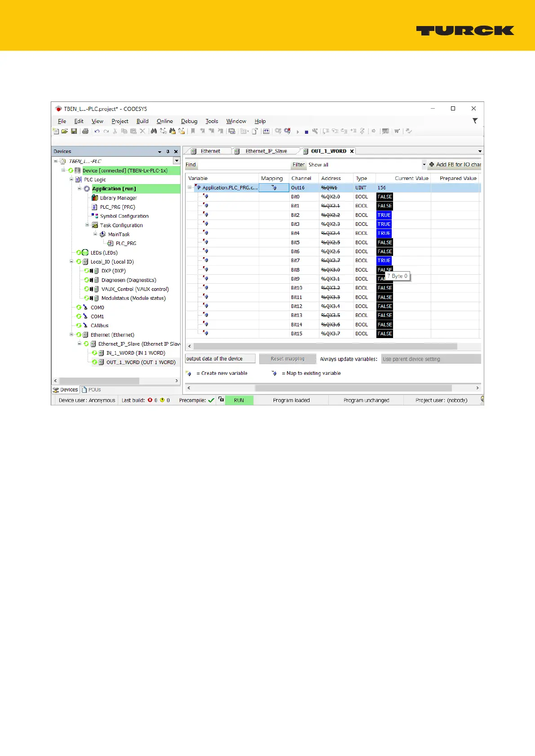Viewport: 535px width, 756px height.
Task: Select VAUX_Control tree item
Action: coord(135,289)
